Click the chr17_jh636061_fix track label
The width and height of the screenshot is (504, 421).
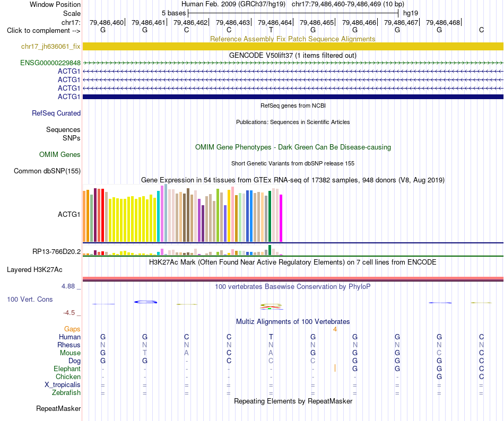pyautogui.click(x=51, y=47)
